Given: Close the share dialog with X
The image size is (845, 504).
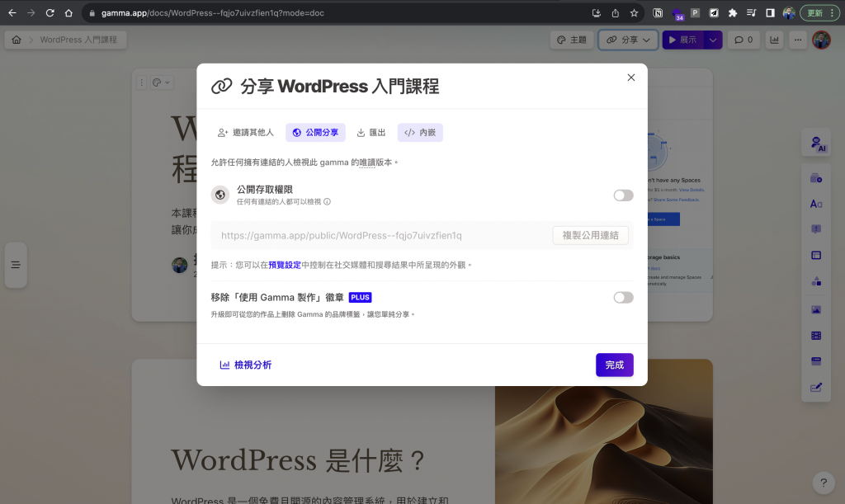Looking at the screenshot, I should coord(631,78).
